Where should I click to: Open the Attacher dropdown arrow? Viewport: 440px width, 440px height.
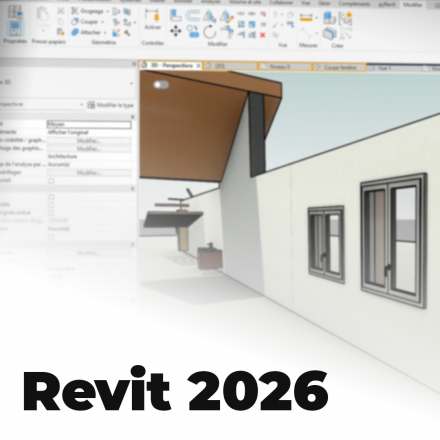[x=105, y=33]
